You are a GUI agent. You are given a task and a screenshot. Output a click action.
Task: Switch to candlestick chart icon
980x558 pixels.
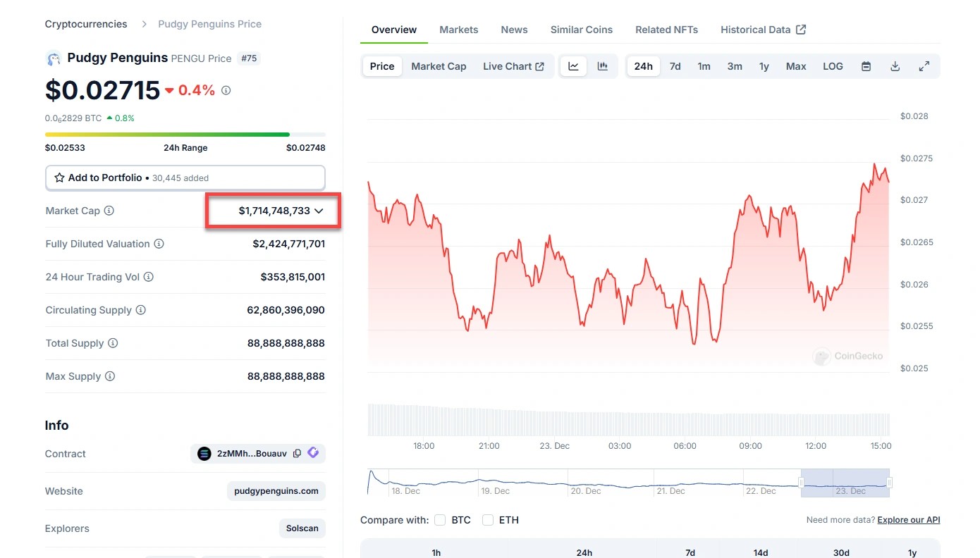(x=603, y=66)
